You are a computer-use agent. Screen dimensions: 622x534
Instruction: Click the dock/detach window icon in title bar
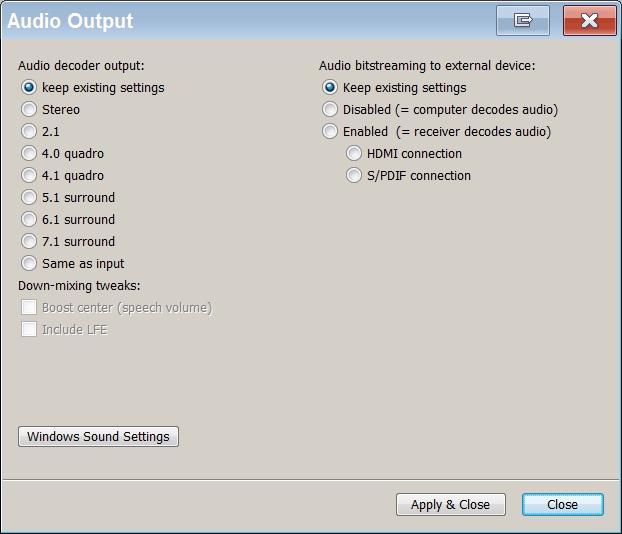coord(522,20)
